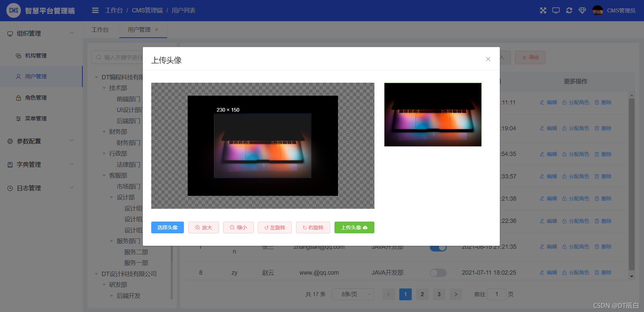Expand 字典管理 sidebar group

pyautogui.click(x=41, y=164)
